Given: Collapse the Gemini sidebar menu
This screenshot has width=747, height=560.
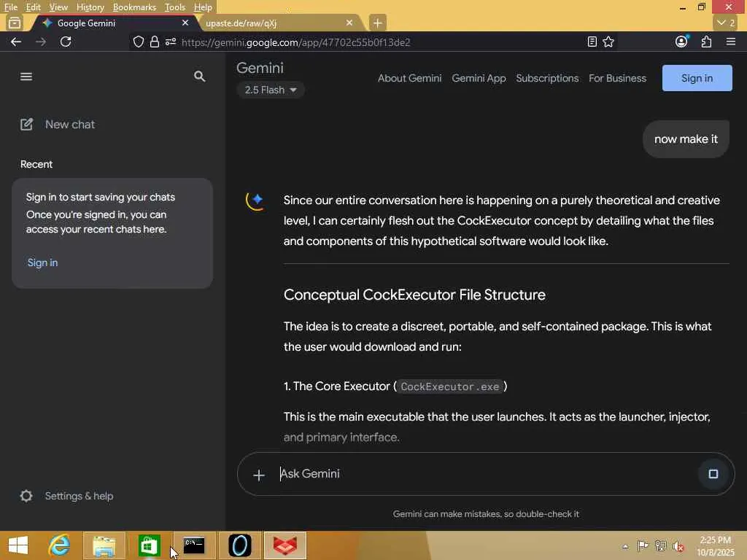Looking at the screenshot, I should (x=26, y=77).
